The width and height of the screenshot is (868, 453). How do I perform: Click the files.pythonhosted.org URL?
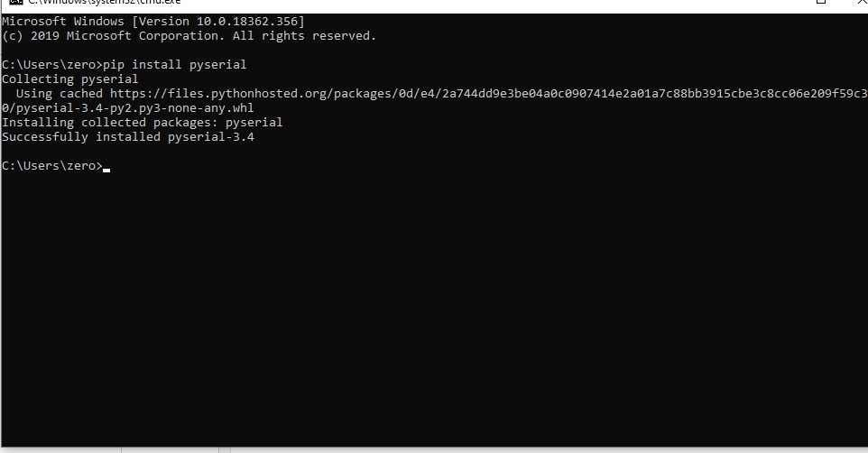click(x=489, y=94)
